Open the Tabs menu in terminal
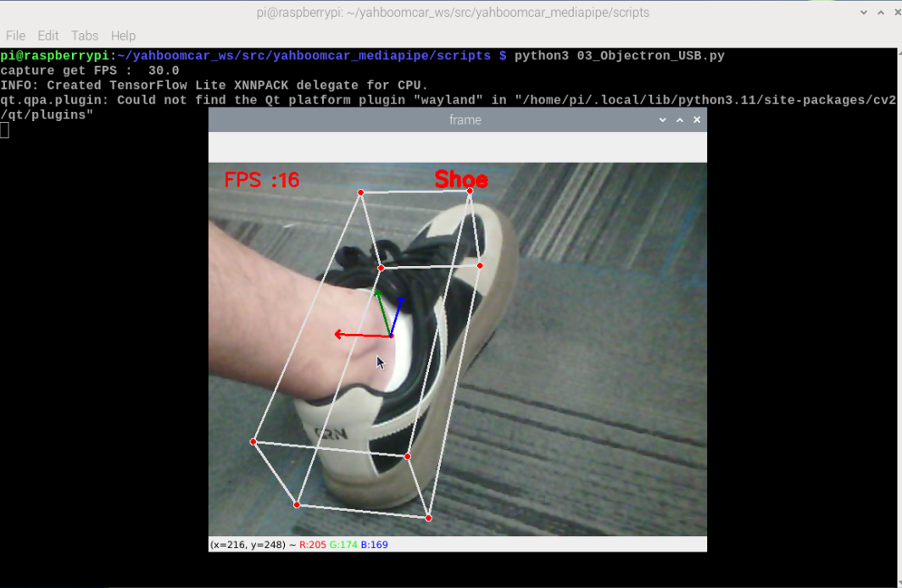The height and width of the screenshot is (588, 902). [x=85, y=36]
